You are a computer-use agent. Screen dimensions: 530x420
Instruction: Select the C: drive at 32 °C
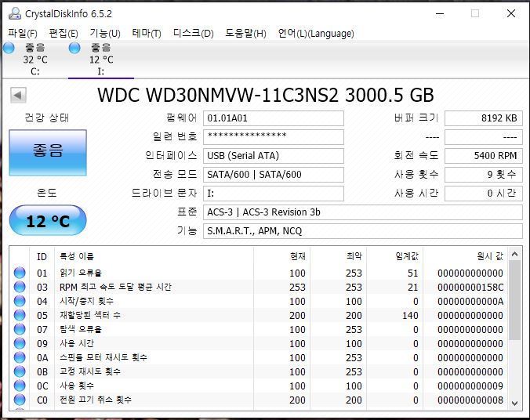click(35, 60)
